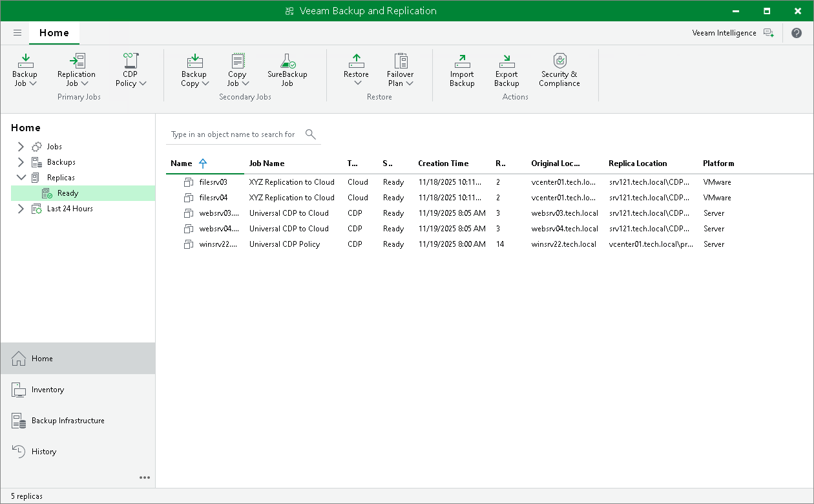This screenshot has height=504, width=814.
Task: Open Security & Compliance analyzer
Action: click(559, 62)
